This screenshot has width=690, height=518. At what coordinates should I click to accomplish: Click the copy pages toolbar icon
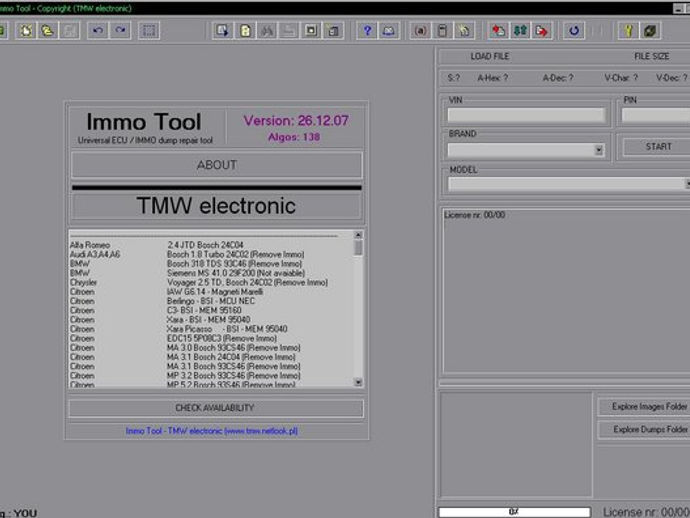point(333,31)
